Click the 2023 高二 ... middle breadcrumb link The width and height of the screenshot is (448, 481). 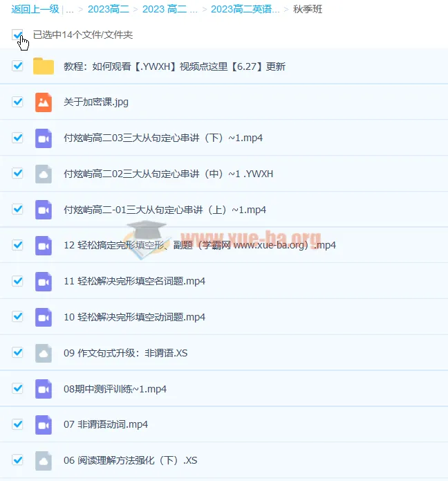[169, 10]
